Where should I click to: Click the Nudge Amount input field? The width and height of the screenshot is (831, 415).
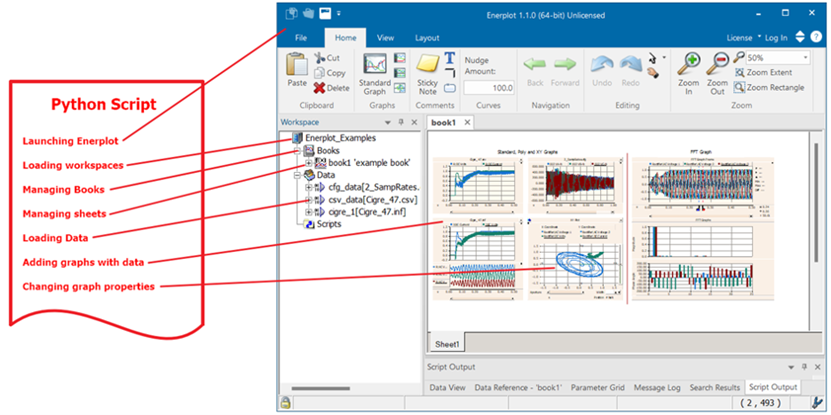[x=489, y=88]
